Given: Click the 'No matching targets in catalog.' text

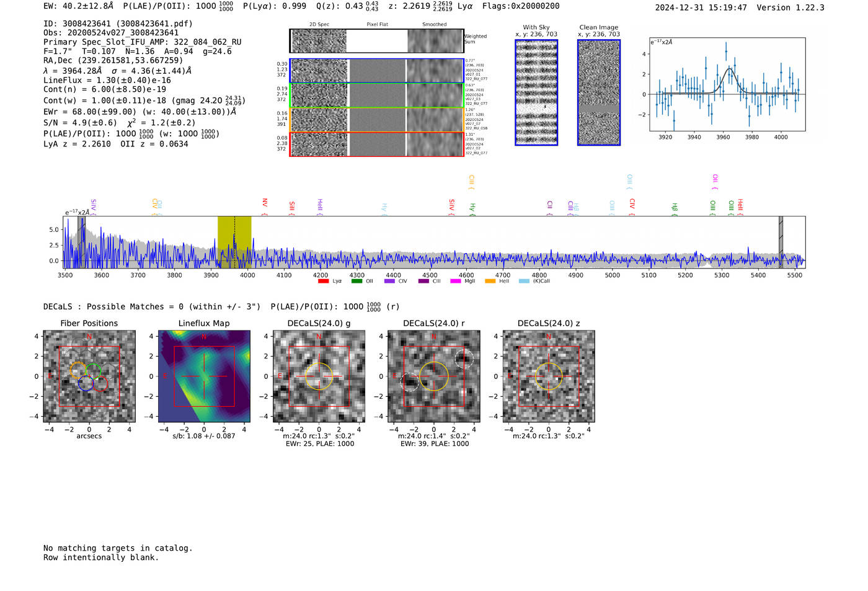Looking at the screenshot, I should pos(118,548).
